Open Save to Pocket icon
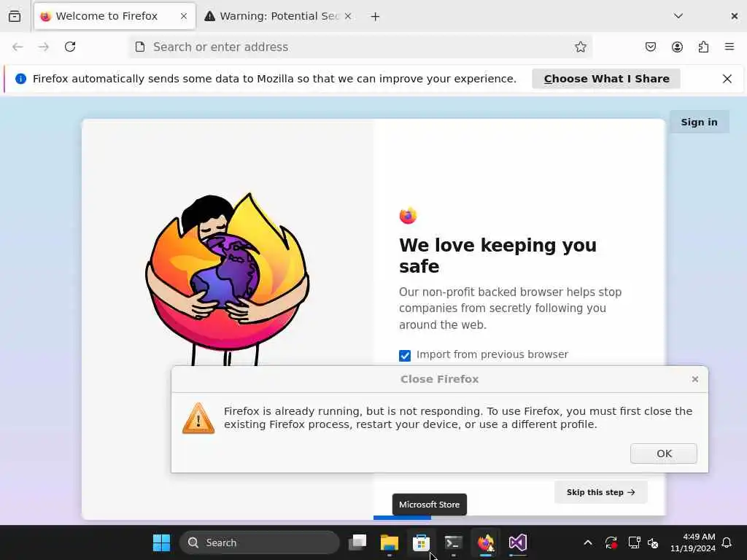Screen dimensions: 747x560 coord(651,47)
